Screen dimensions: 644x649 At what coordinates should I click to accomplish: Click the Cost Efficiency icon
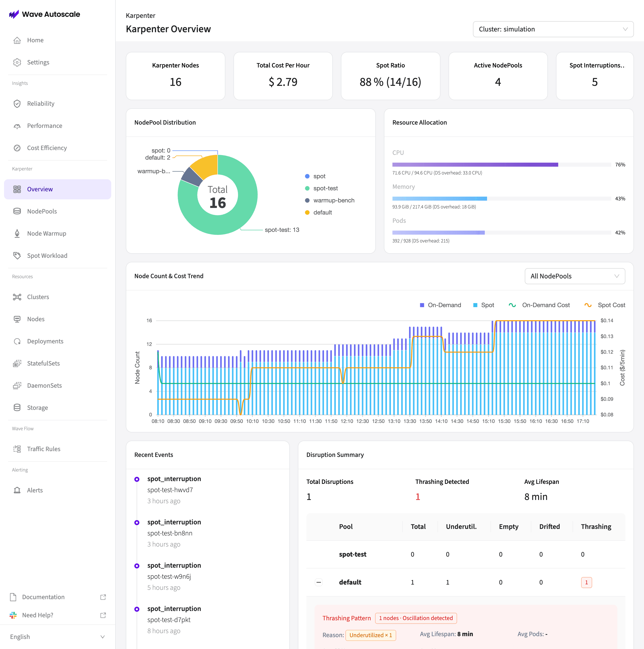17,148
